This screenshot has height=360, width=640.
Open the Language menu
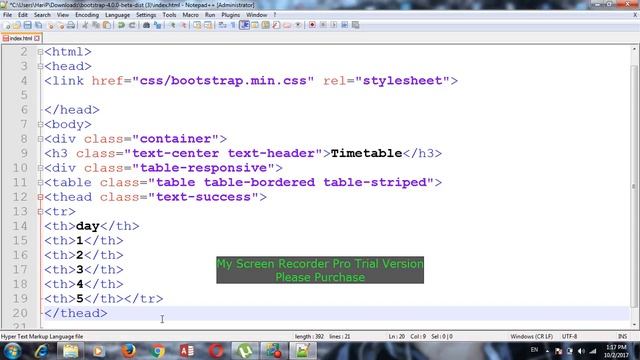(x=117, y=15)
